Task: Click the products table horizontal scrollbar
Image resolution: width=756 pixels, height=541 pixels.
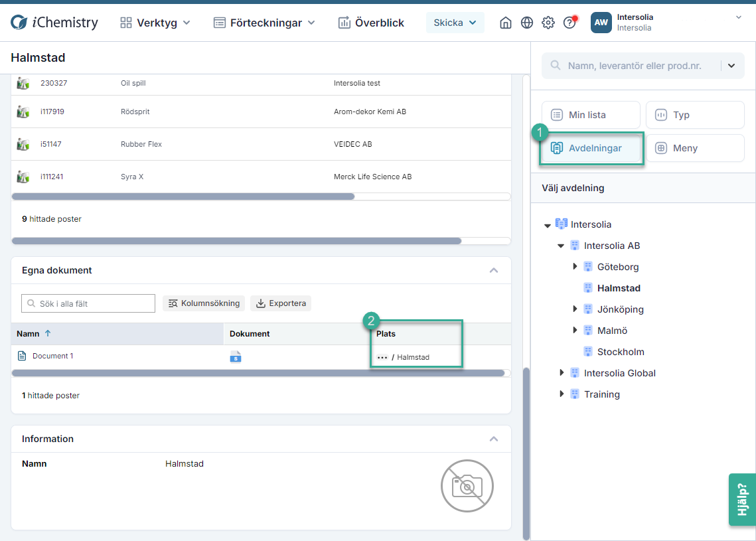Action: [x=183, y=196]
